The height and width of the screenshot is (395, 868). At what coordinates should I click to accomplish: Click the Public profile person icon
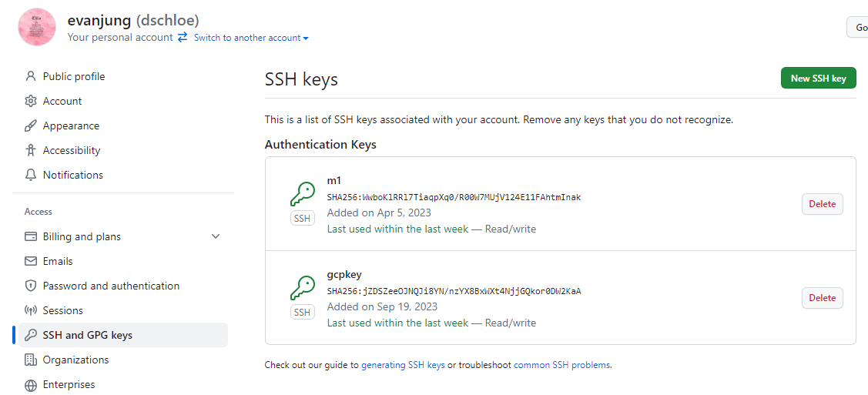(x=31, y=76)
